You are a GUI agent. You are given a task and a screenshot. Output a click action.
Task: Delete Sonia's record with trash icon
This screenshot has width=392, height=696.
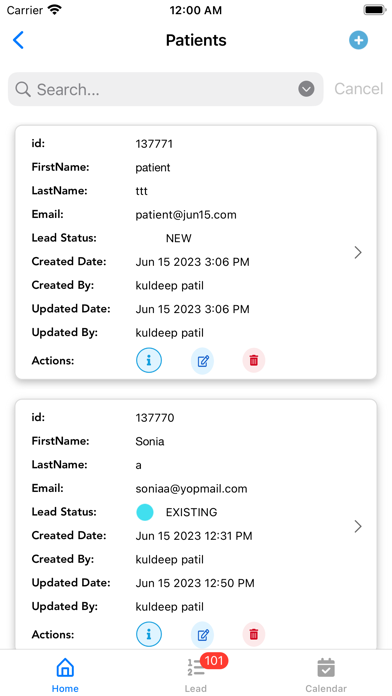pyautogui.click(x=253, y=635)
